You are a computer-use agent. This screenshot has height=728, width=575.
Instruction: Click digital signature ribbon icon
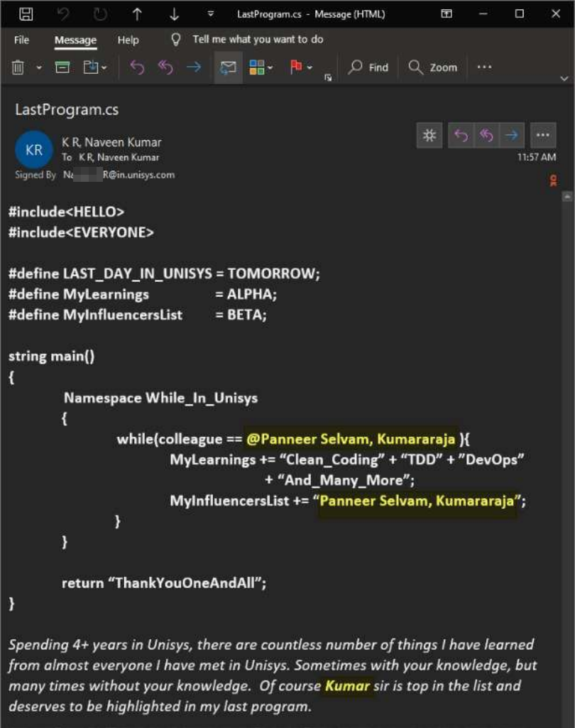tap(553, 180)
